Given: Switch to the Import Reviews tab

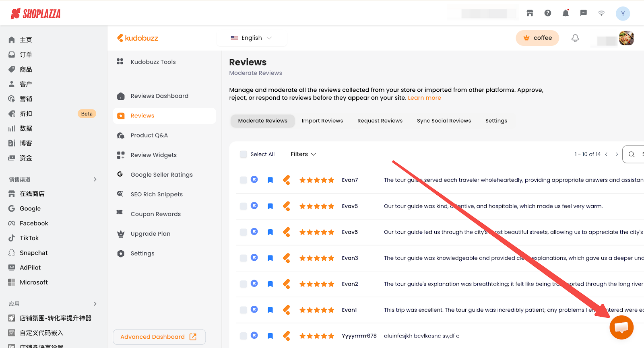Looking at the screenshot, I should click(322, 121).
